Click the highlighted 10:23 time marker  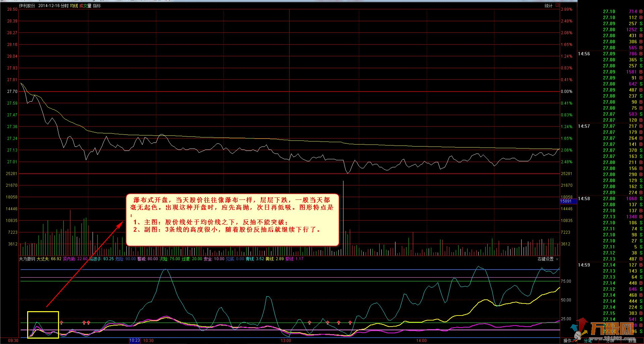pyautogui.click(x=135, y=340)
